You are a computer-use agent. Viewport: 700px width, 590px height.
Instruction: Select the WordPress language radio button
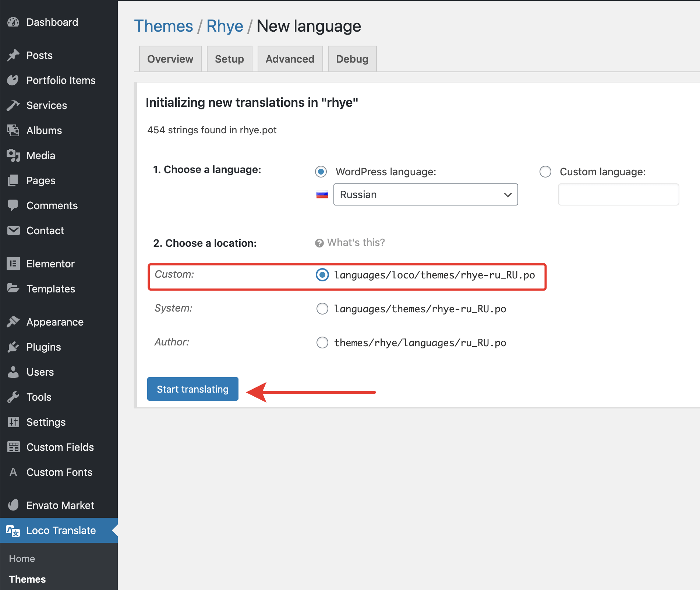(321, 172)
